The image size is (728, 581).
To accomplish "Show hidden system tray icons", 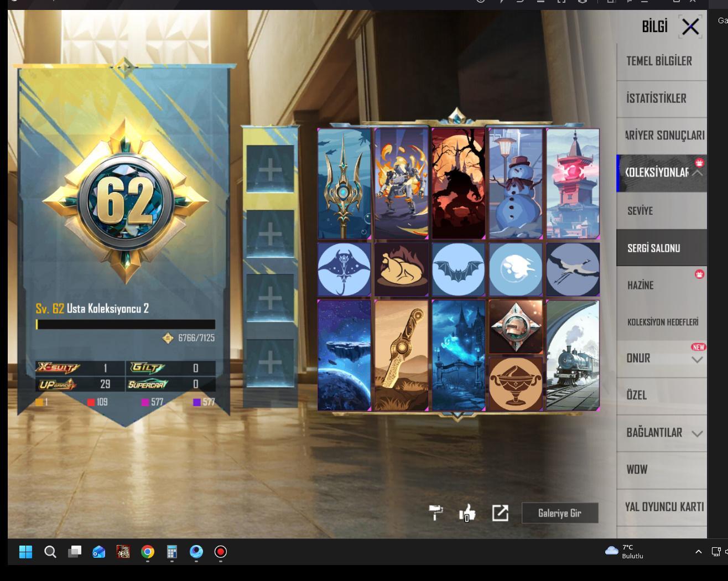I will tap(699, 552).
